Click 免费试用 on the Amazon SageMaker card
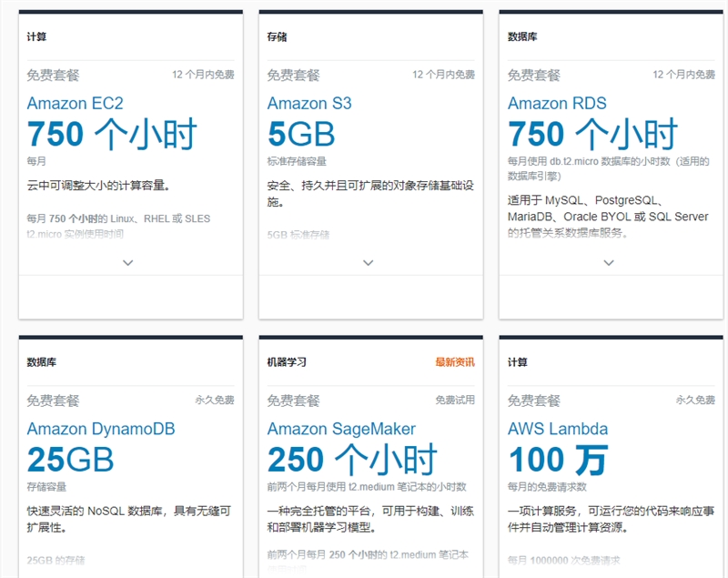Viewport: 728px width, 578px height. tap(455, 400)
